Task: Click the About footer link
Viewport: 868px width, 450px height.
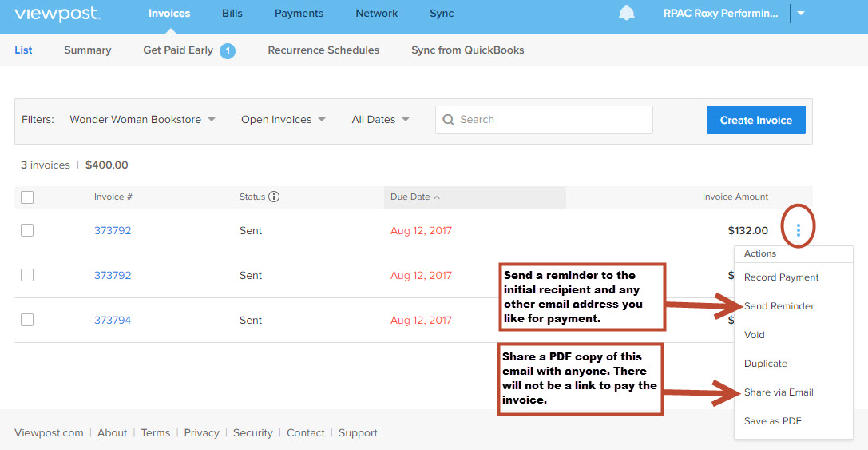Action: [112, 433]
